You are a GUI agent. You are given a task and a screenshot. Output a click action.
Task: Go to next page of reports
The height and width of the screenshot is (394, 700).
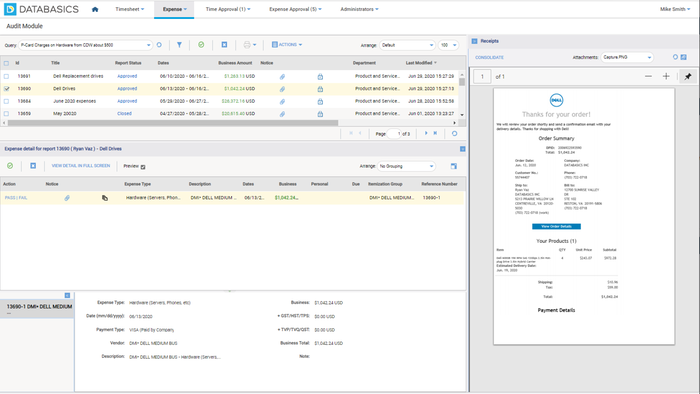click(426, 133)
